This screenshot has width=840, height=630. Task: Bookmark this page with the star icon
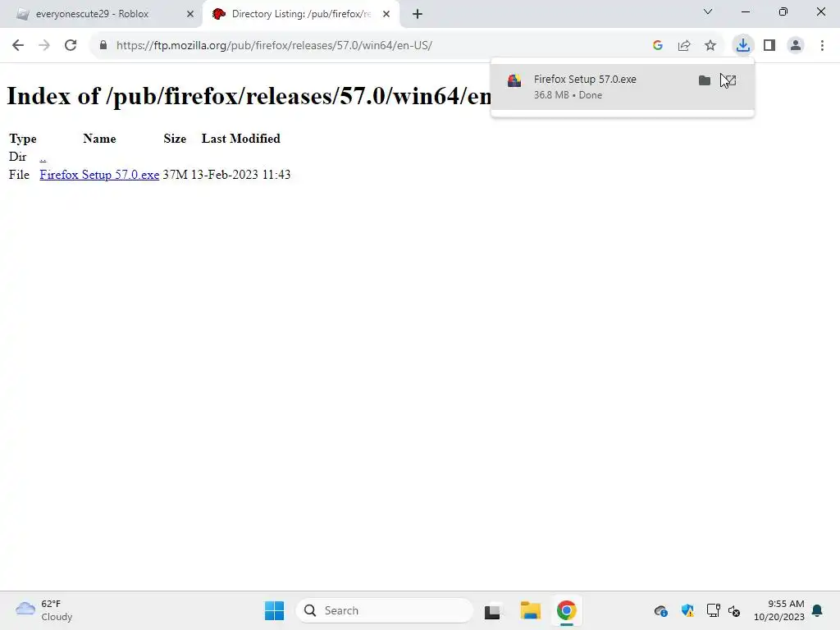click(710, 46)
